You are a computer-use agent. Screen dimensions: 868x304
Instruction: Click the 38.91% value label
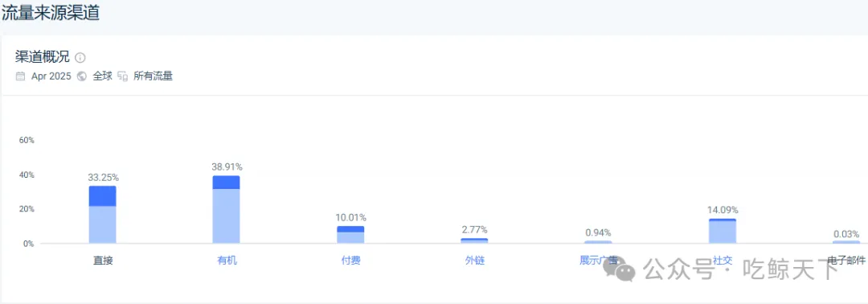(227, 166)
